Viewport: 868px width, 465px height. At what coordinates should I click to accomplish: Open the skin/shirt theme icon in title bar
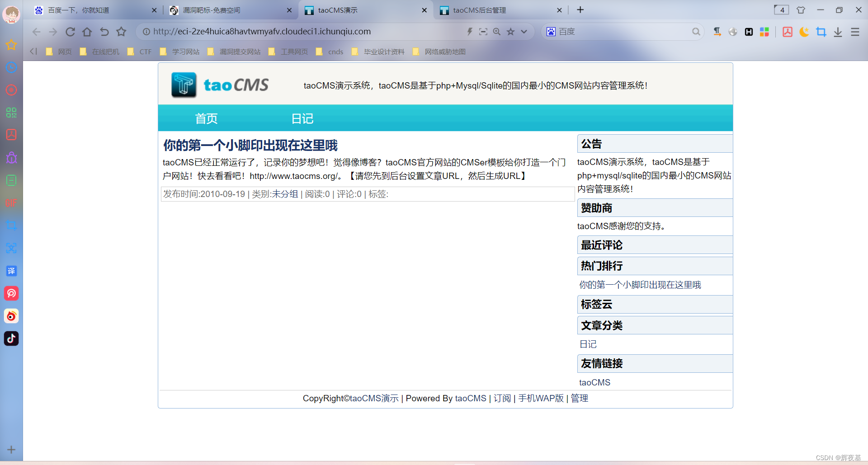pos(801,10)
